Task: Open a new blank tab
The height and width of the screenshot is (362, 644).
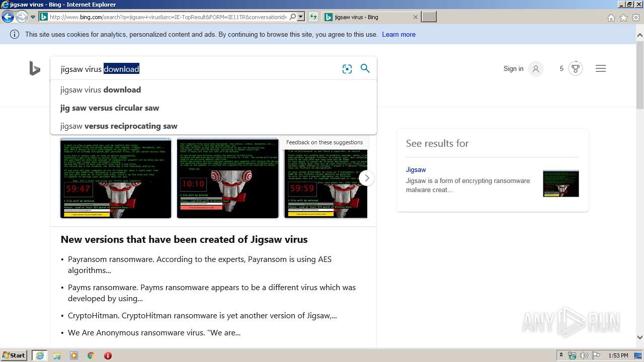Action: pyautogui.click(x=429, y=17)
